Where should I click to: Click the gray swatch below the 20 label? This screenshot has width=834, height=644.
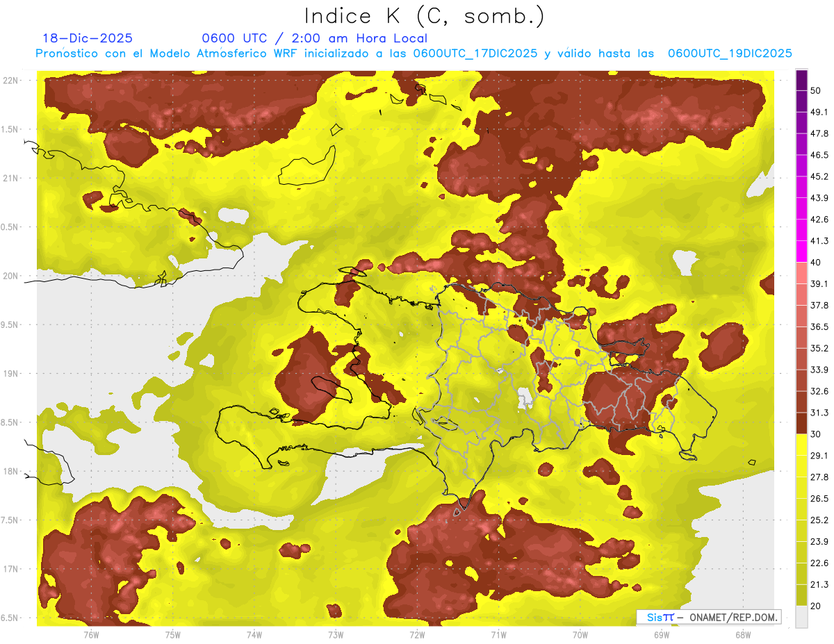coord(802,616)
